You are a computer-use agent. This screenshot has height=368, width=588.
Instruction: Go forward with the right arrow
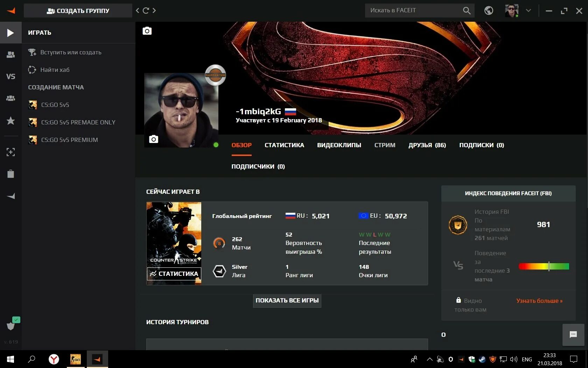[x=154, y=11]
